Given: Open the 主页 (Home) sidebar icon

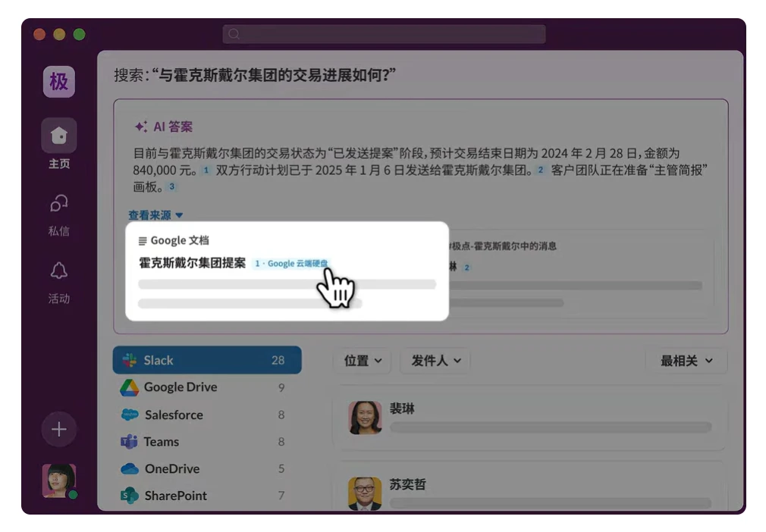Looking at the screenshot, I should pos(59,136).
